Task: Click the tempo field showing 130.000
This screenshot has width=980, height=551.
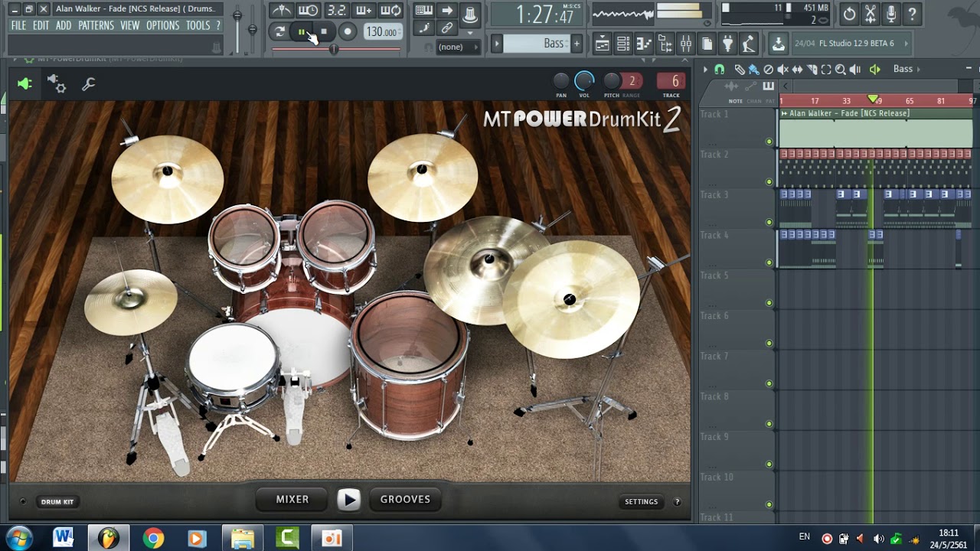Action: 381,32
